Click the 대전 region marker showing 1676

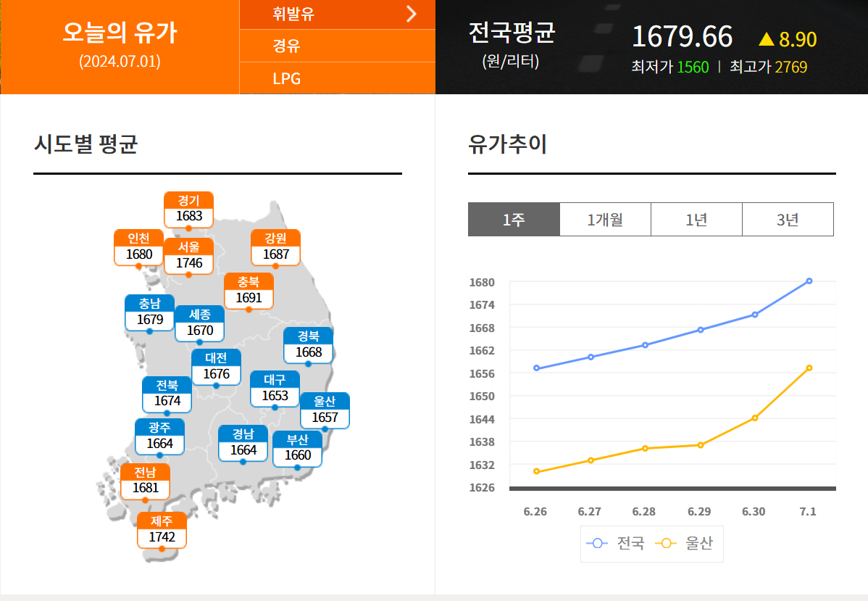pyautogui.click(x=216, y=368)
